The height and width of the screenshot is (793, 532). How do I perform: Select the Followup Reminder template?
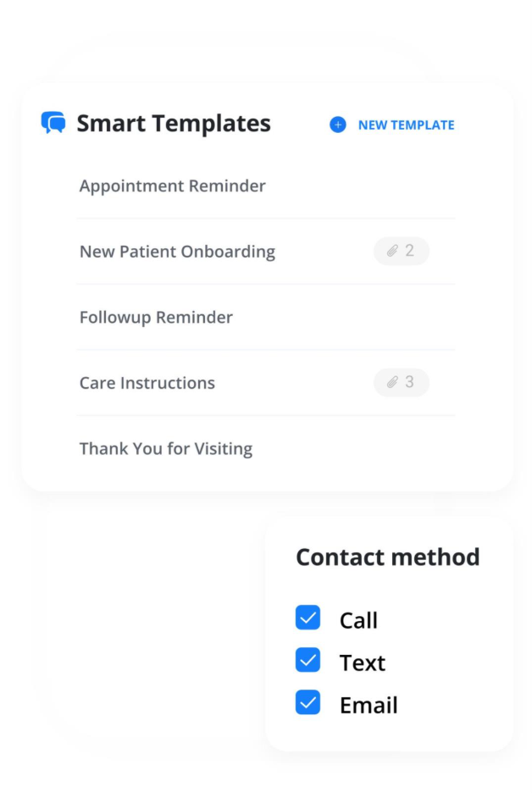click(x=156, y=317)
